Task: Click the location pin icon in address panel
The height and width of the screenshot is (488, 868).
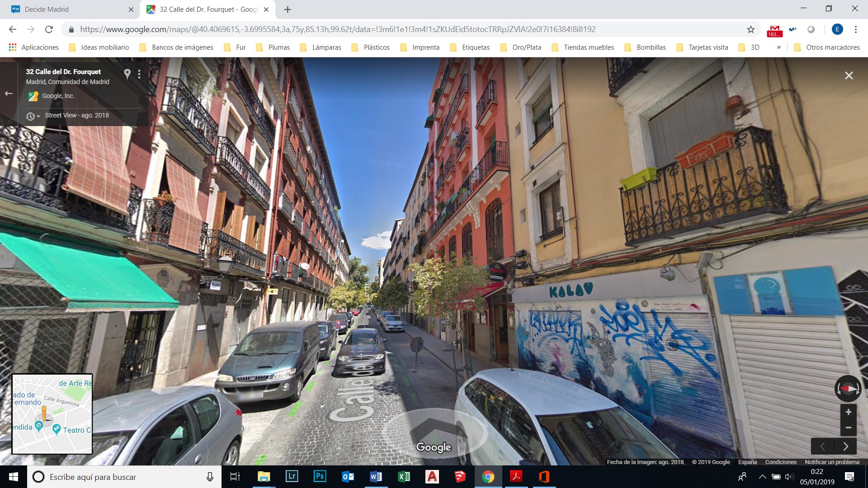Action: [x=127, y=74]
